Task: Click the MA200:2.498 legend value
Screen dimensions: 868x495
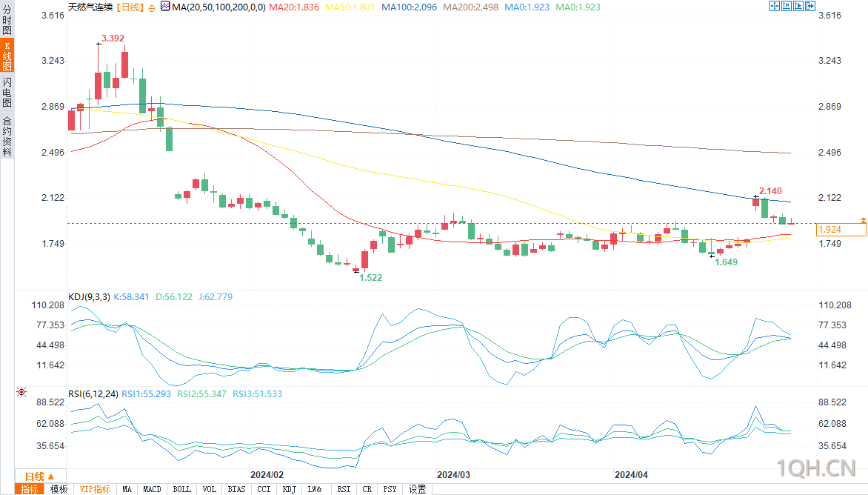Action: pos(470,7)
